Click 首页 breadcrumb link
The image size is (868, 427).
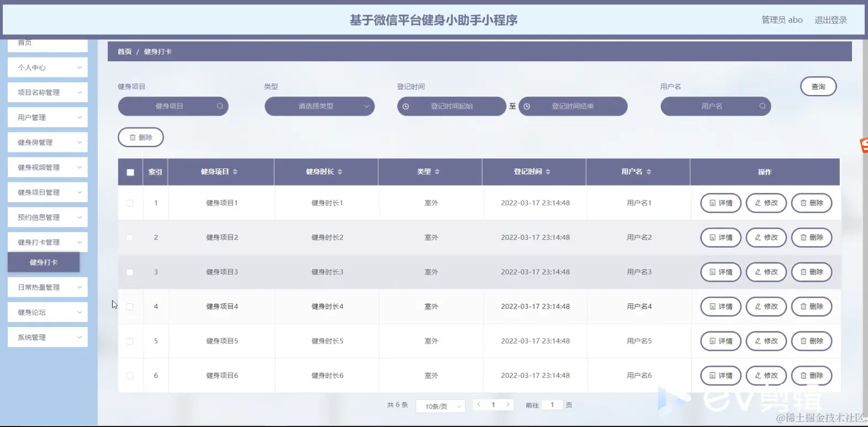pyautogui.click(x=124, y=51)
